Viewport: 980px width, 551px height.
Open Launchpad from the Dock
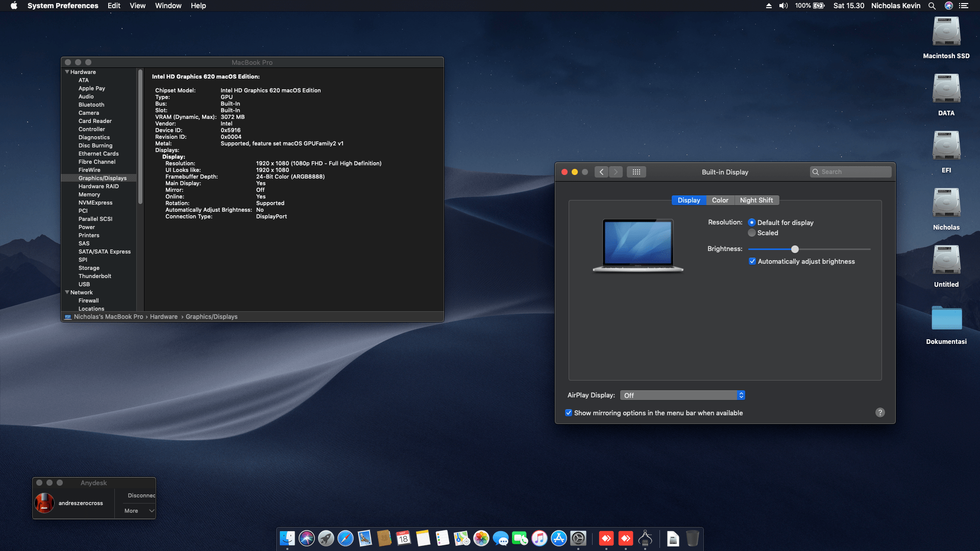pos(326,538)
